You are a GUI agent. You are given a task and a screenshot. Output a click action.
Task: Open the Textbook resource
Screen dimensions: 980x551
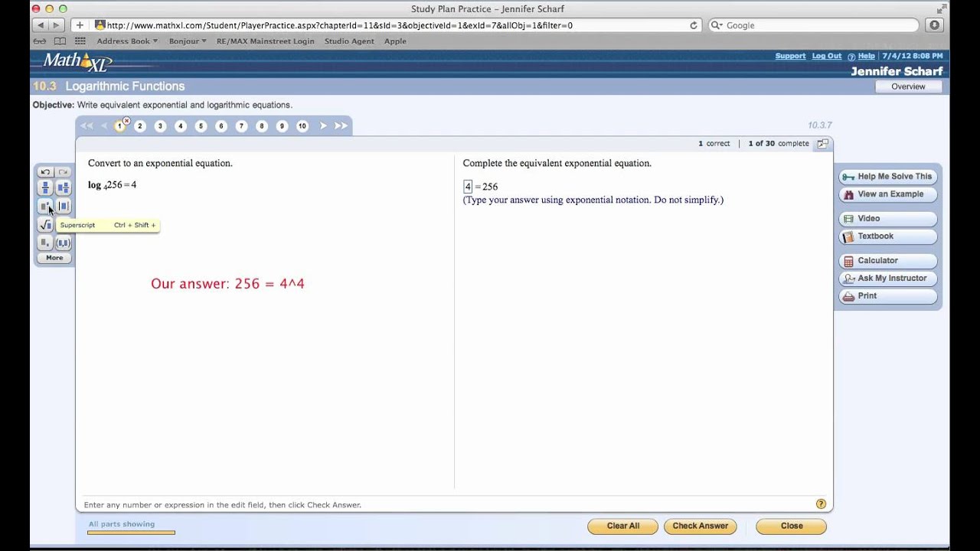tap(888, 236)
